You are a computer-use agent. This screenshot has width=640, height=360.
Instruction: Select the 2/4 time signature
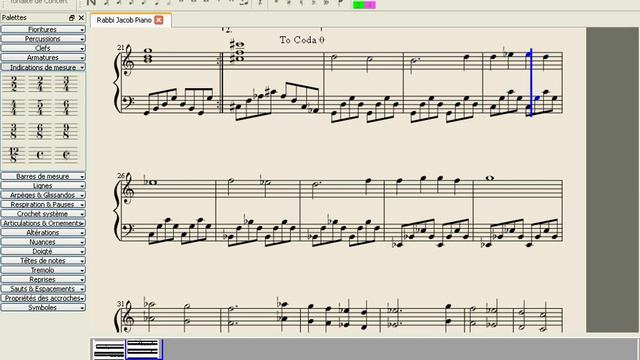(40, 83)
